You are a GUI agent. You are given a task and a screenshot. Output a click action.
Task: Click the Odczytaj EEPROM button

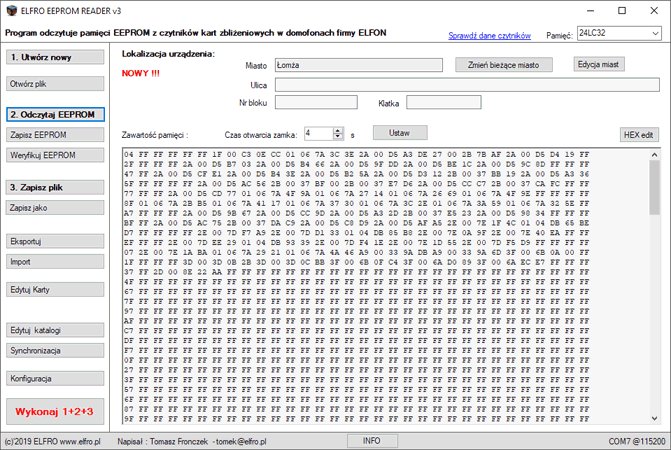tap(55, 115)
